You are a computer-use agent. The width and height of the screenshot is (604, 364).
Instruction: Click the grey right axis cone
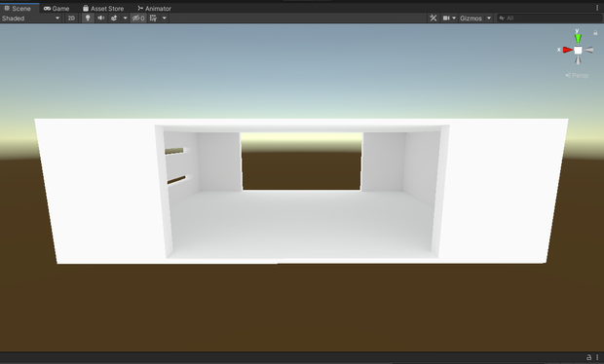[x=588, y=50]
